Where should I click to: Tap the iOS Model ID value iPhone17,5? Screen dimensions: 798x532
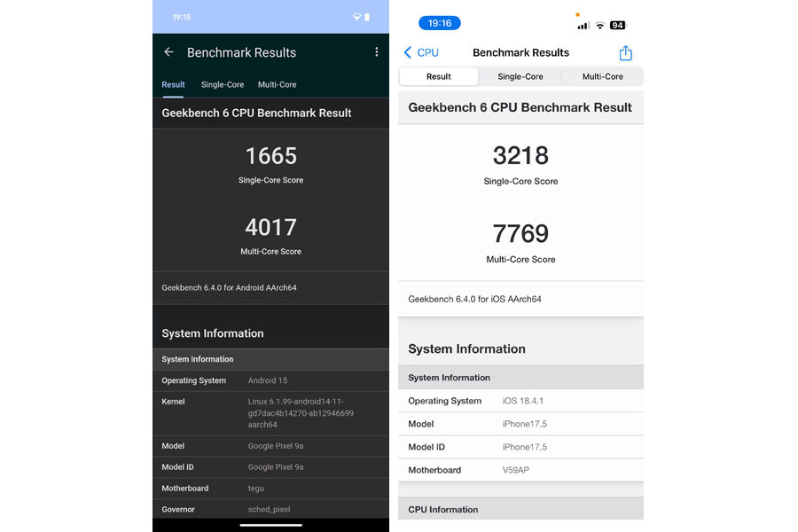coord(525,447)
